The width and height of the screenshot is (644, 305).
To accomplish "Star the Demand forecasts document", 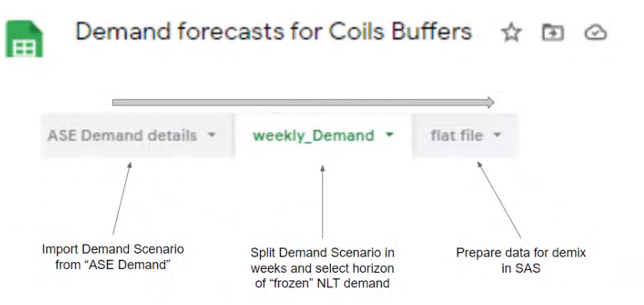I will 511,32.
